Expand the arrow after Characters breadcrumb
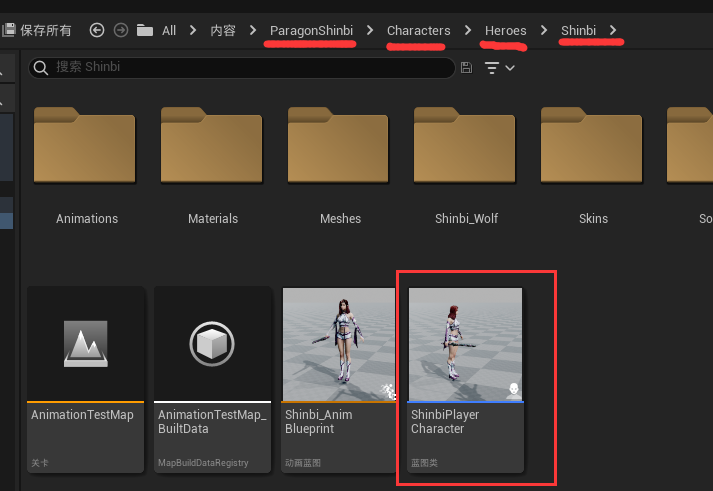Viewport: 713px width, 491px height. [x=468, y=30]
